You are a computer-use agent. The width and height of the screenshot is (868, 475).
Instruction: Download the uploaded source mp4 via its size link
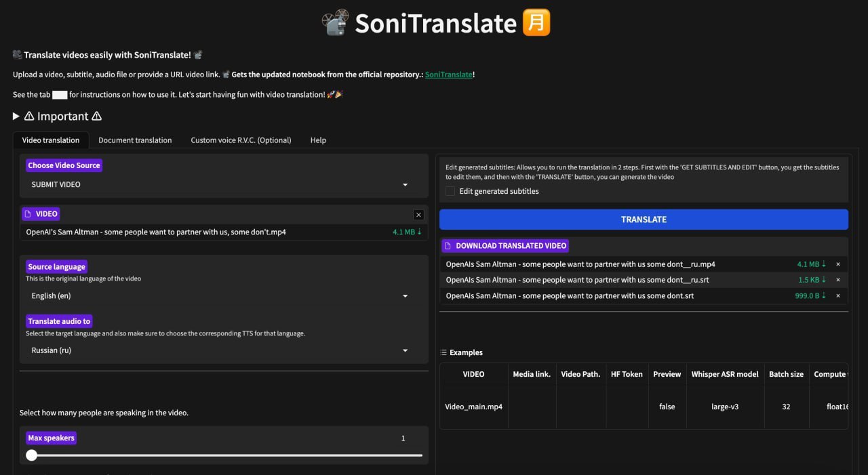[x=407, y=232]
